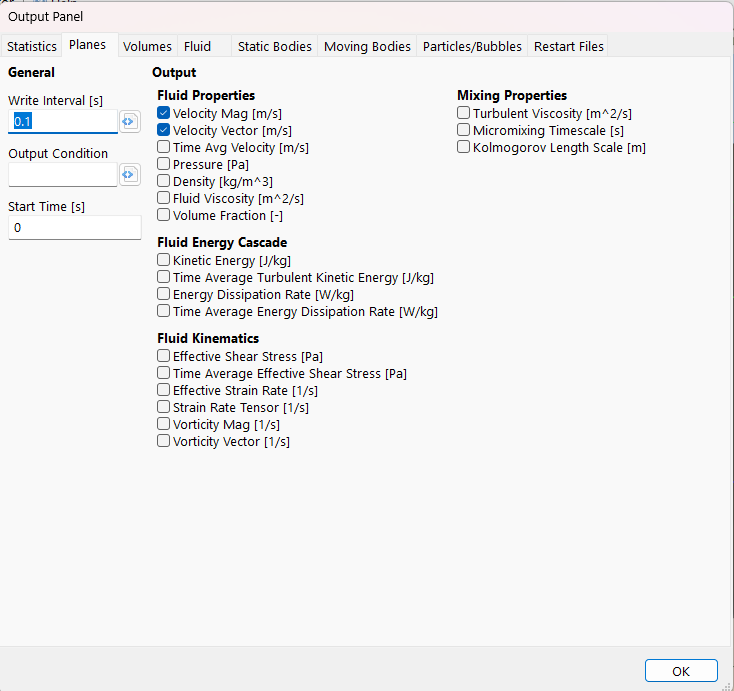Image resolution: width=734 pixels, height=691 pixels.
Task: Uncheck the Velocity Mag checkbox
Action: pos(164,114)
